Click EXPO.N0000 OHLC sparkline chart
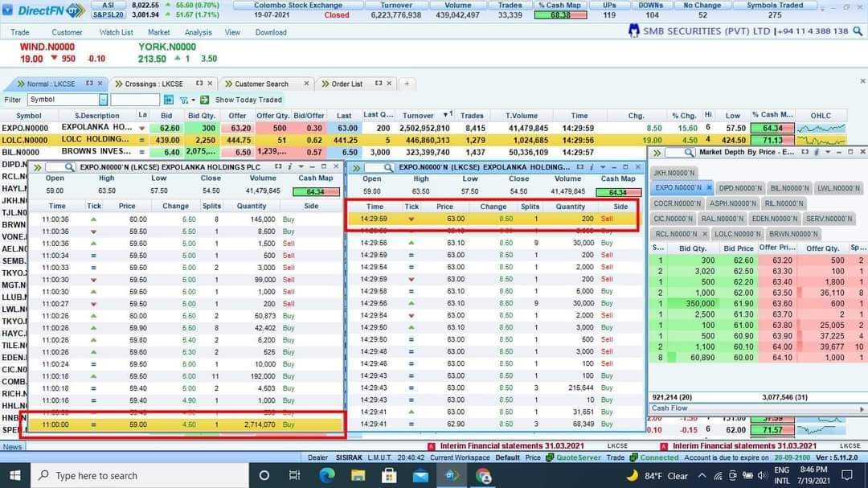This screenshot has width=868, height=488. click(x=821, y=128)
